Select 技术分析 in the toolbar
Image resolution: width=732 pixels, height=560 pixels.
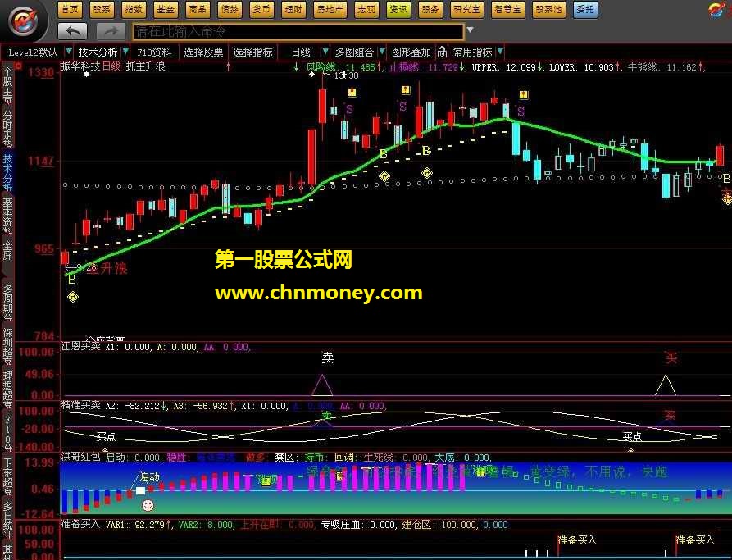click(97, 52)
